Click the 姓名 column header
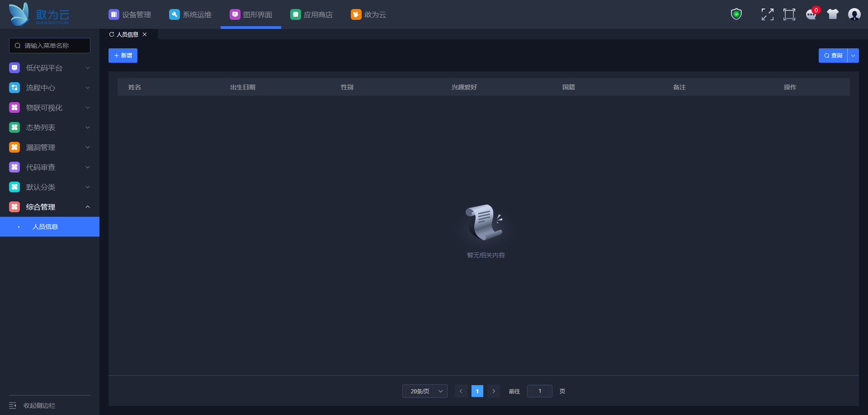Viewport: 868px width, 415px height. 135,87
